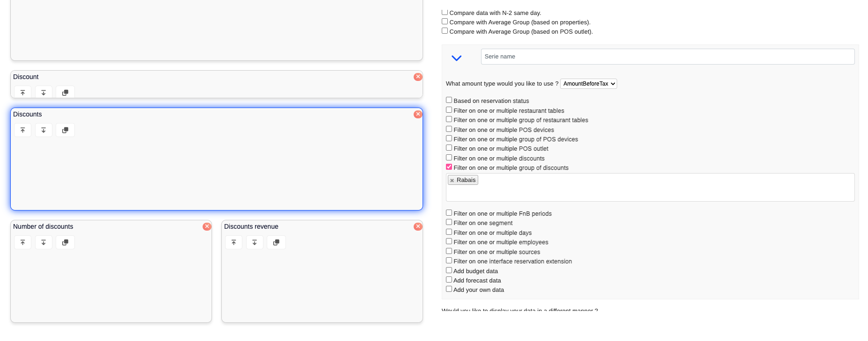Image resolution: width=868 pixels, height=341 pixels.
Task: Move Discounts revenue widget to bottom
Action: [x=255, y=242]
